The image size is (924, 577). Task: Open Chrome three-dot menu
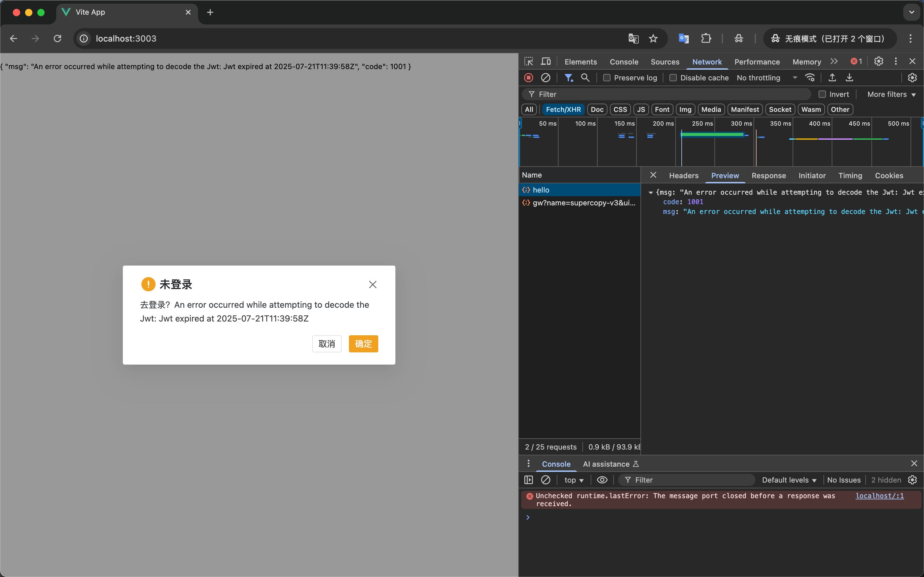[x=910, y=39]
